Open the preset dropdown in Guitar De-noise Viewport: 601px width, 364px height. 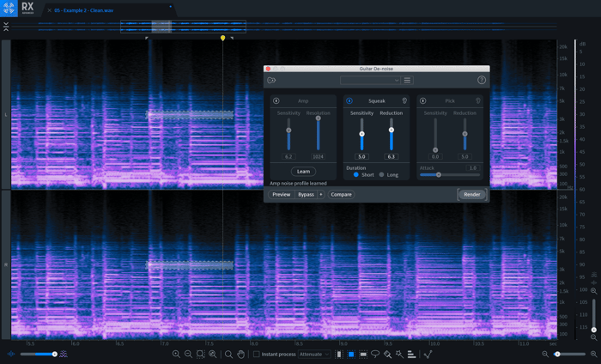(370, 80)
